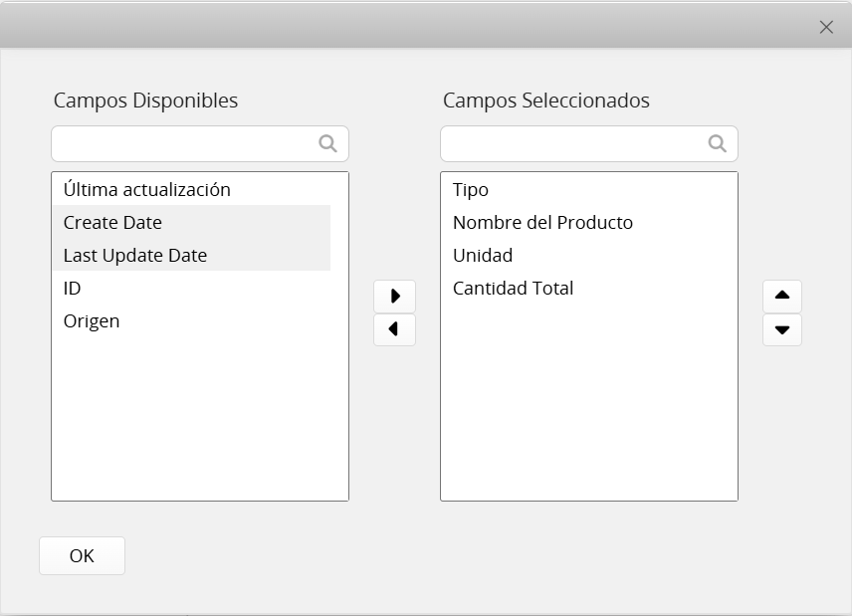Select Nombre del Producto field

coord(589,222)
